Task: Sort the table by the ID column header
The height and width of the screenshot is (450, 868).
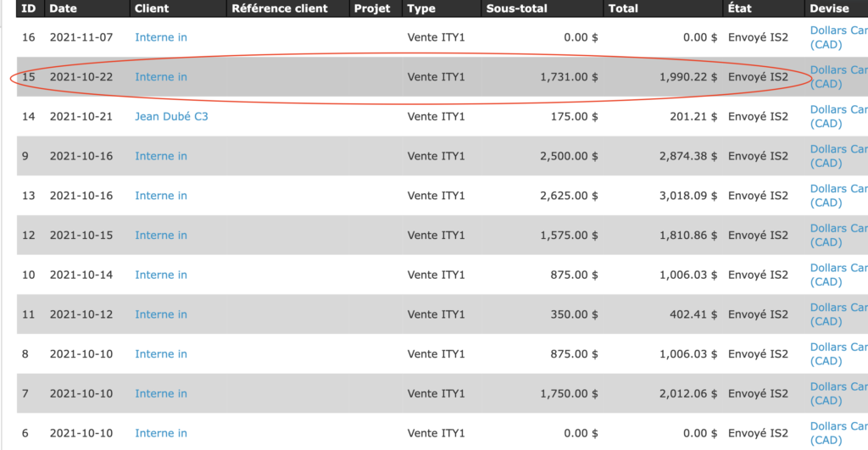Action: [29, 8]
